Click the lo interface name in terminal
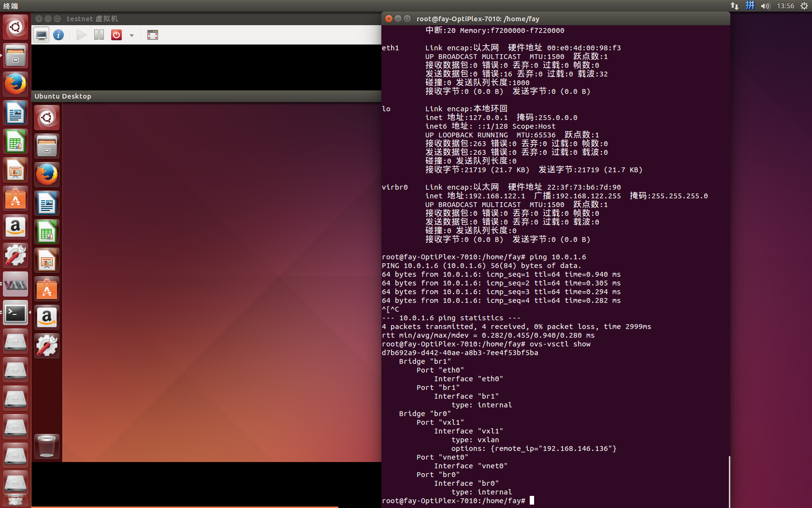This screenshot has height=508, width=812. pos(386,109)
